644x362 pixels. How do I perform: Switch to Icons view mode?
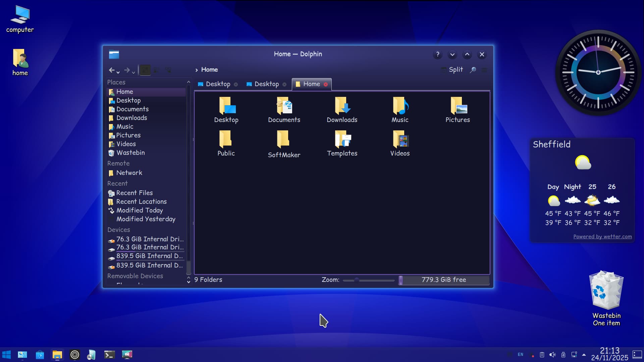[145, 70]
